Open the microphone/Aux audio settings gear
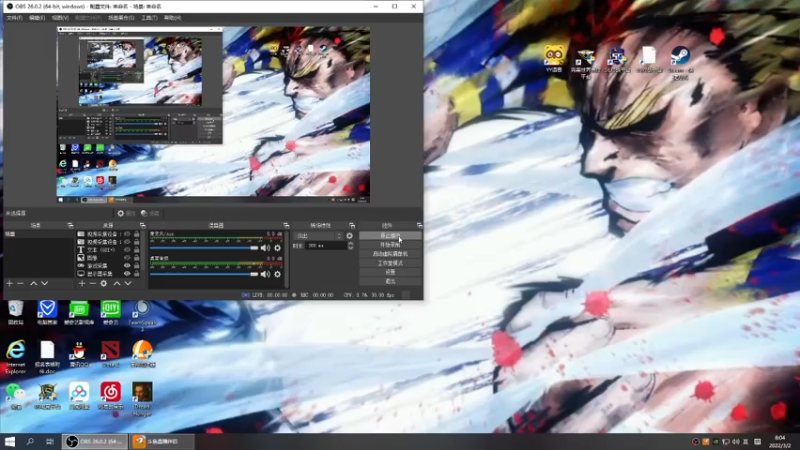800x450 pixels. pyautogui.click(x=278, y=248)
